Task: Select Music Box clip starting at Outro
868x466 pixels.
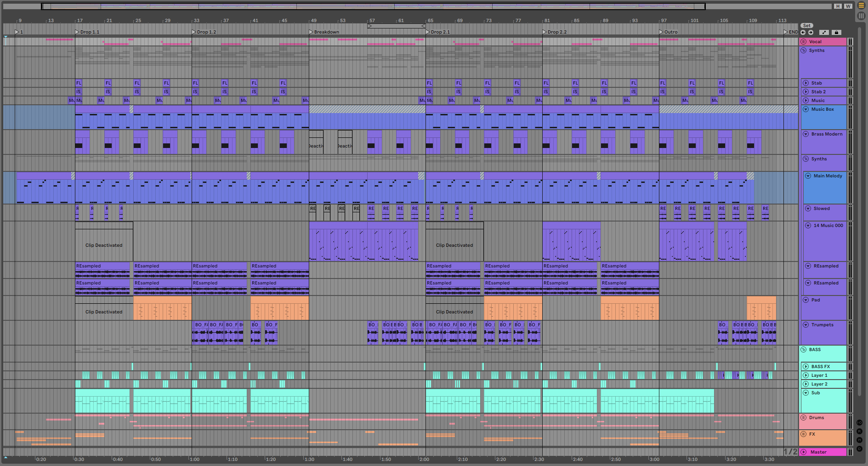Action: pyautogui.click(x=728, y=118)
